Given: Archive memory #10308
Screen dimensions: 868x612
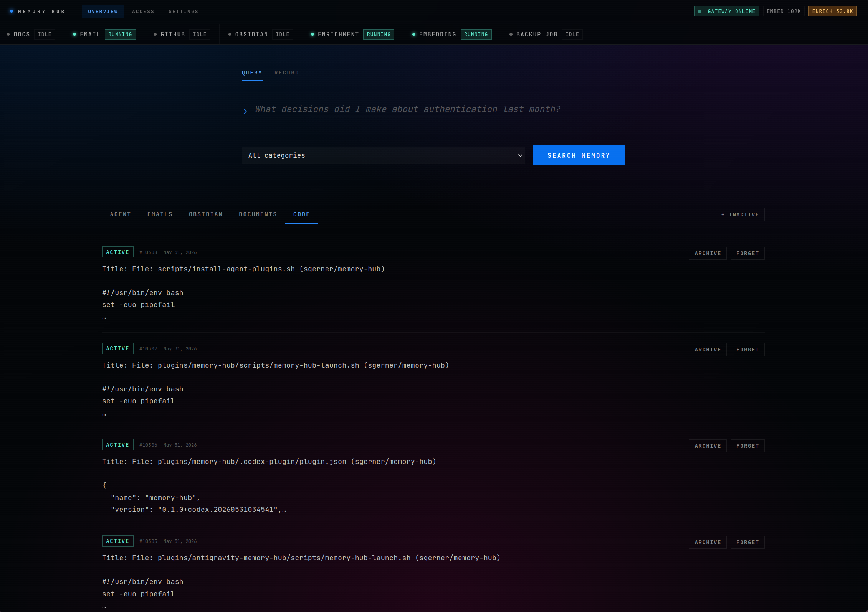Looking at the screenshot, I should pyautogui.click(x=708, y=253).
